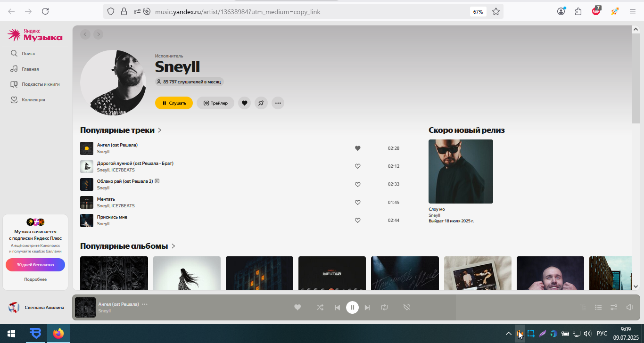Open Коллекция in the sidebar

[x=28, y=100]
